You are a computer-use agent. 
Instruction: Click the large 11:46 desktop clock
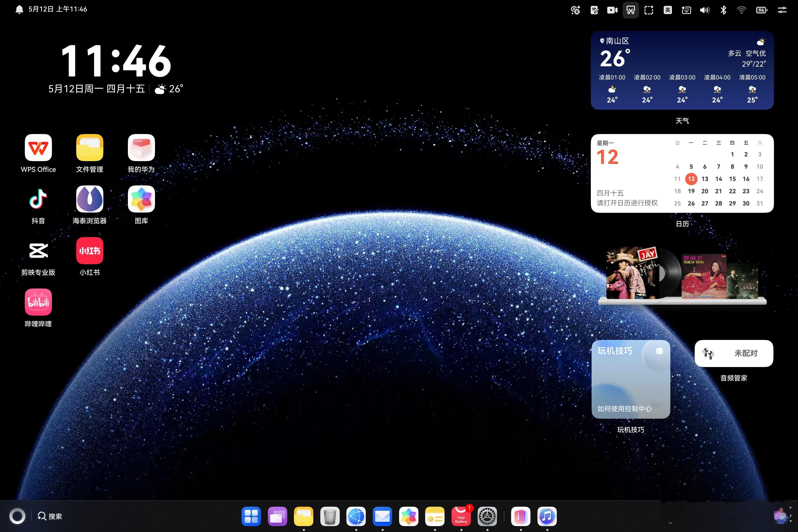coord(116,61)
